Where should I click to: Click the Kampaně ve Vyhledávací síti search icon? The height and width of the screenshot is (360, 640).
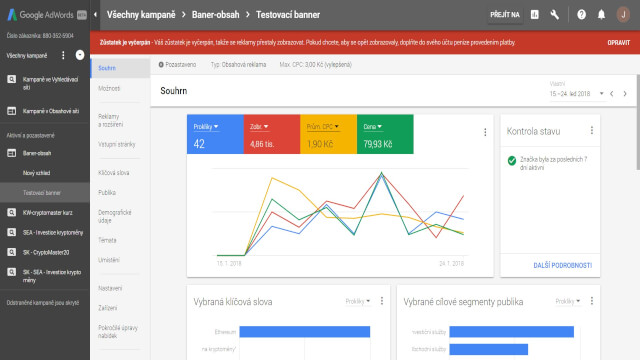(11, 79)
